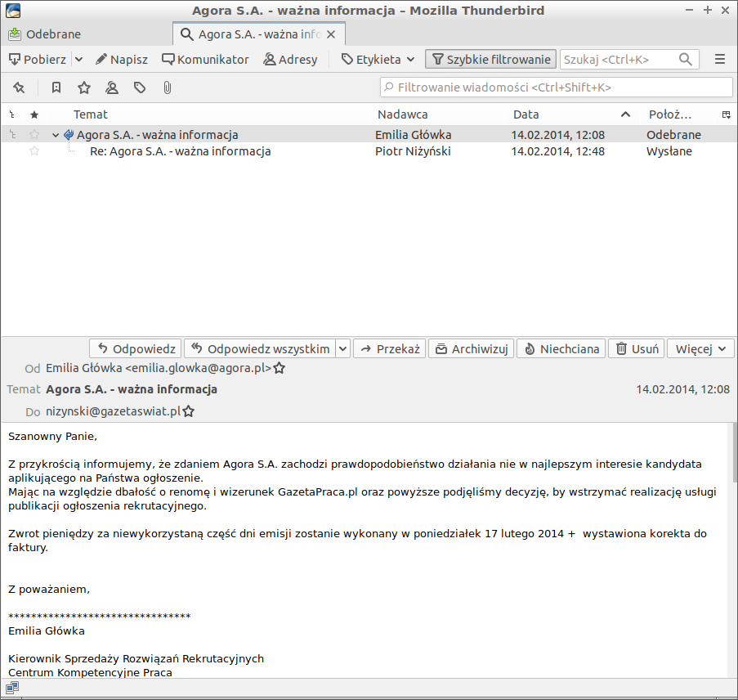Open the Więcej dropdown menu

700,349
